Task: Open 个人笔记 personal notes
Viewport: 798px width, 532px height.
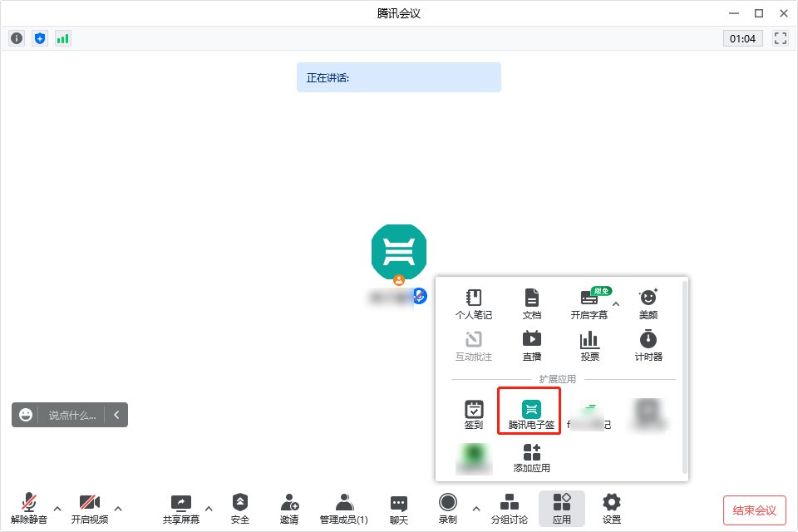Action: pos(474,304)
